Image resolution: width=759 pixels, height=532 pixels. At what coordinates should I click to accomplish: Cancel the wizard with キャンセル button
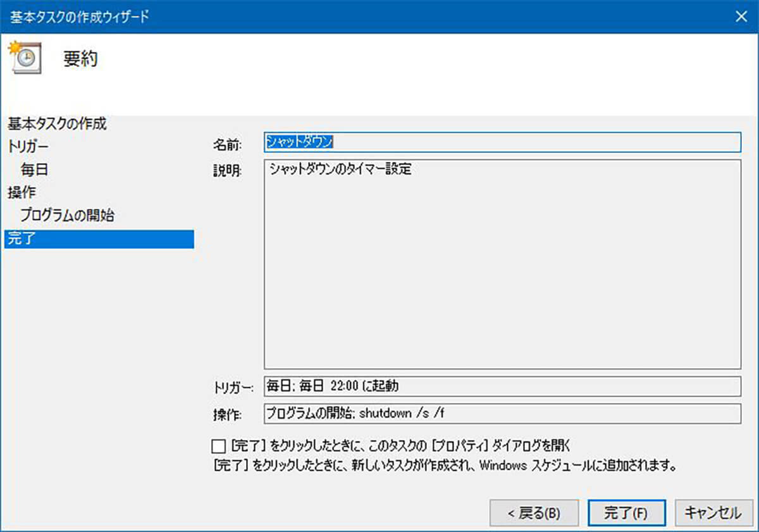point(713,513)
